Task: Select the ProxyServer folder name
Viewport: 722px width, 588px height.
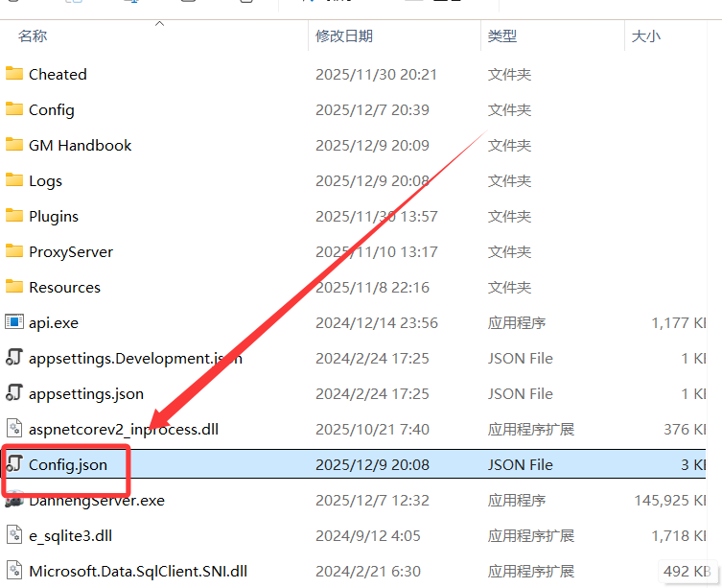Action: click(x=71, y=251)
